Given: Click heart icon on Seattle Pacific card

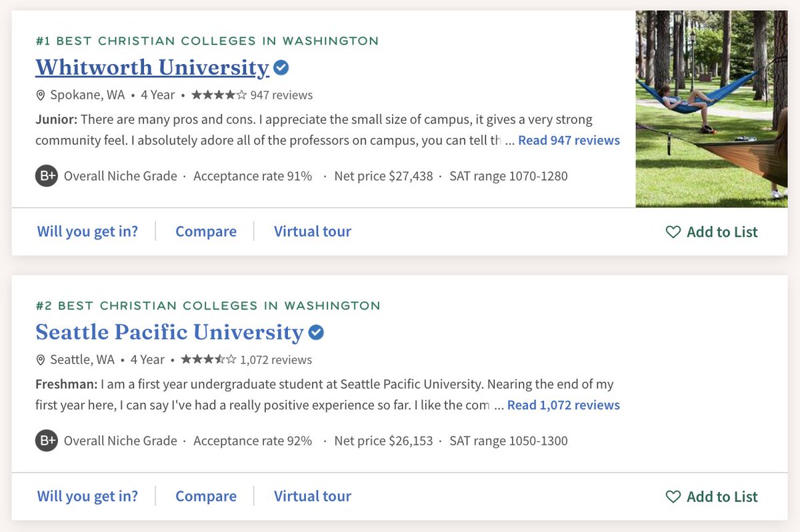Looking at the screenshot, I should pyautogui.click(x=673, y=497).
